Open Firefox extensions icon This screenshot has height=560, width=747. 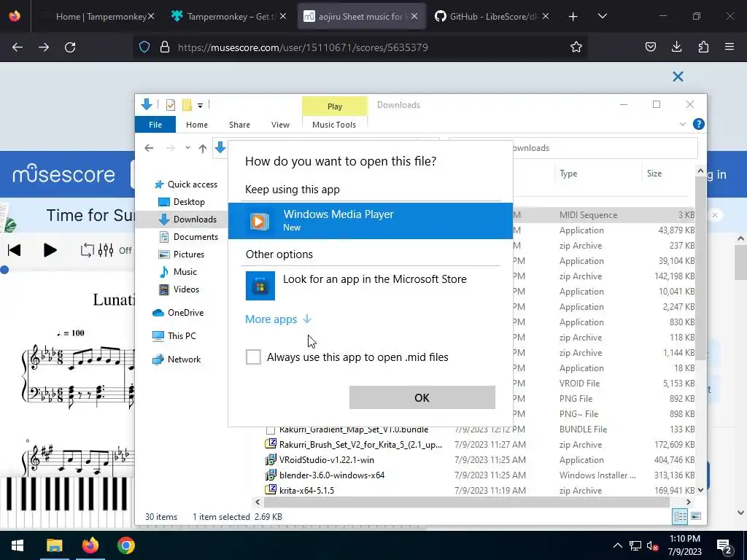[x=703, y=47]
